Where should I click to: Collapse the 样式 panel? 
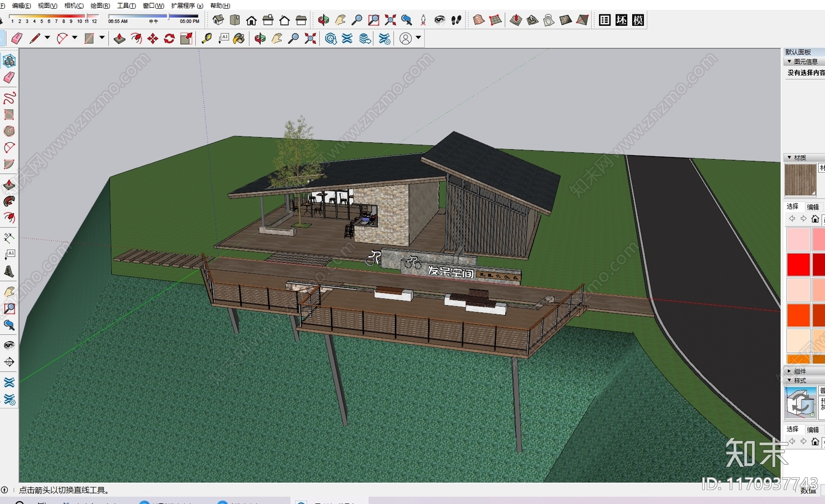(789, 380)
